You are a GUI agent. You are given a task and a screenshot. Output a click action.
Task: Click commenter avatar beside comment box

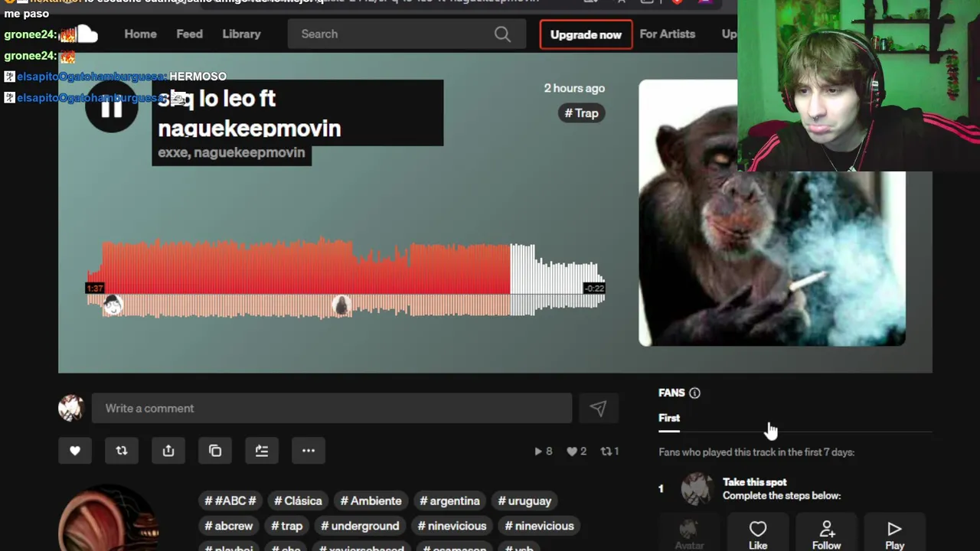tap(71, 408)
